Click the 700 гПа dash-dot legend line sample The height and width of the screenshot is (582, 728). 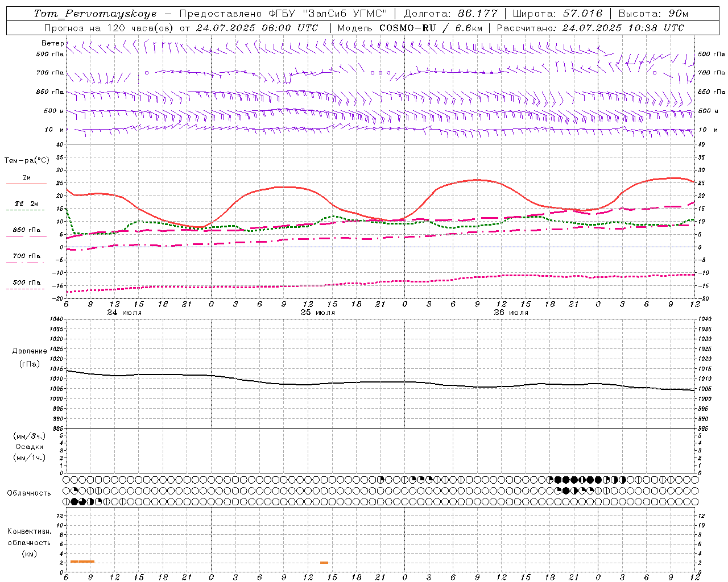click(x=26, y=263)
